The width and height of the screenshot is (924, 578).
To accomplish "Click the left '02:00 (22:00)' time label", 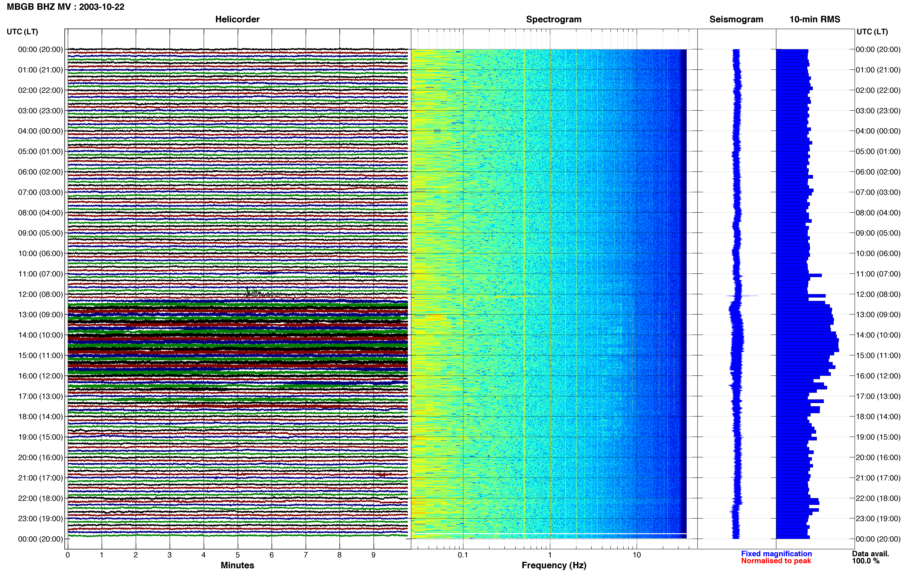I will tap(41, 90).
